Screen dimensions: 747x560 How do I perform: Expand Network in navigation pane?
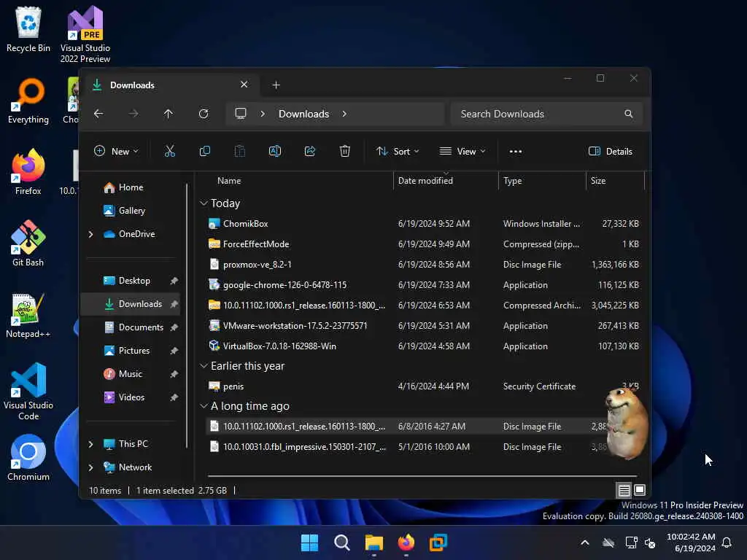[x=90, y=467]
